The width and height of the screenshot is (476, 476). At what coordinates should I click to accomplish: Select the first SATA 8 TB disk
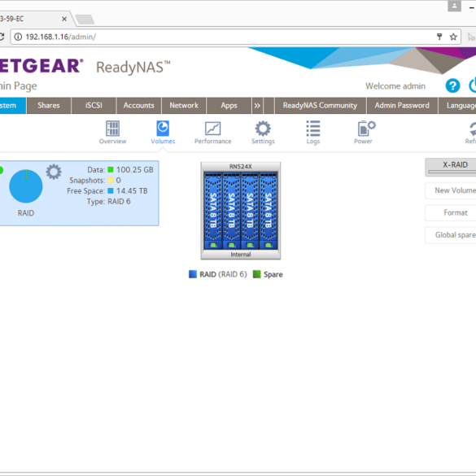(x=213, y=211)
